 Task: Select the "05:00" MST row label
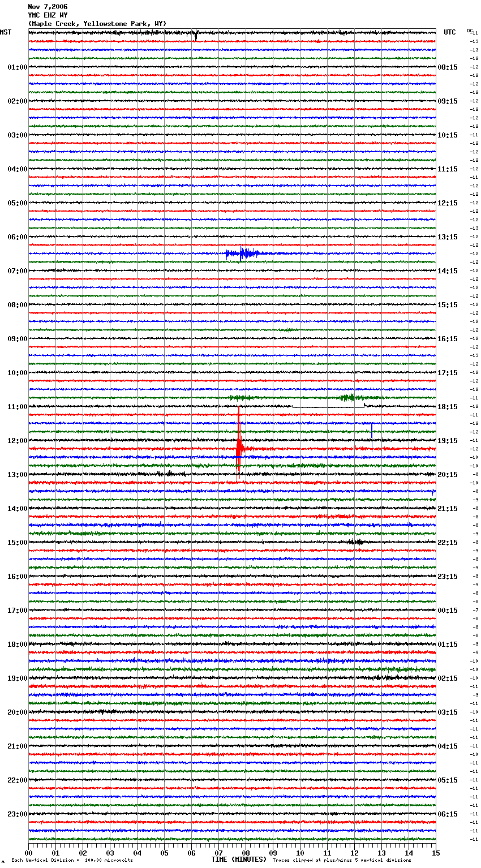17,203
